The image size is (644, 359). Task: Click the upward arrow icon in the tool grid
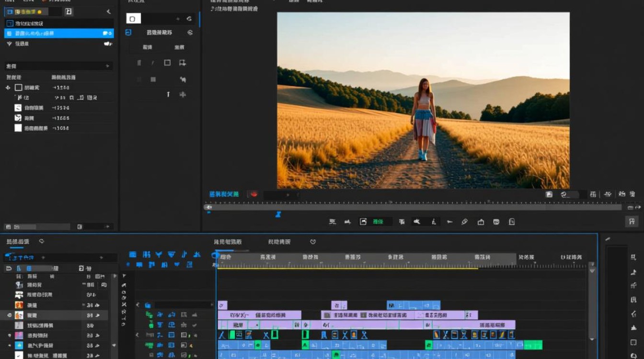pos(168,94)
